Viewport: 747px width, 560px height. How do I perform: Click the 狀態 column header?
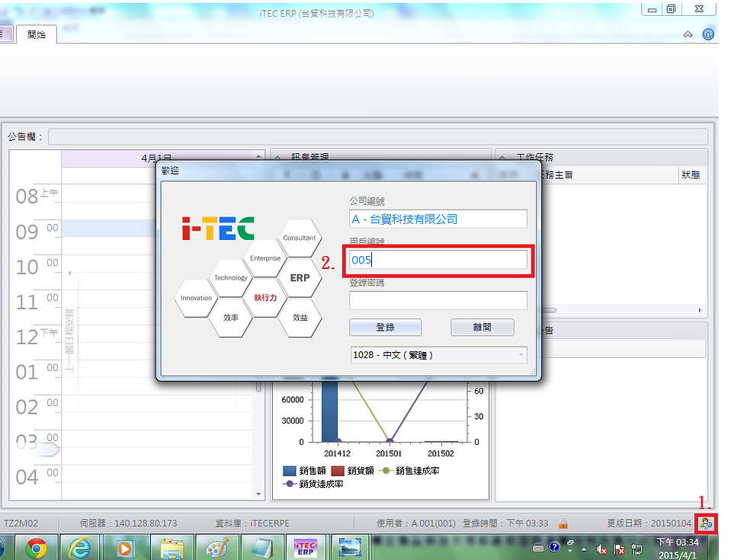(x=691, y=174)
